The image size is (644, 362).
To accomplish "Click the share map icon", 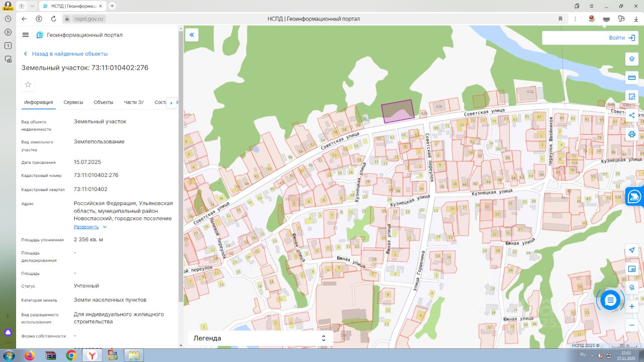I will 632,115.
